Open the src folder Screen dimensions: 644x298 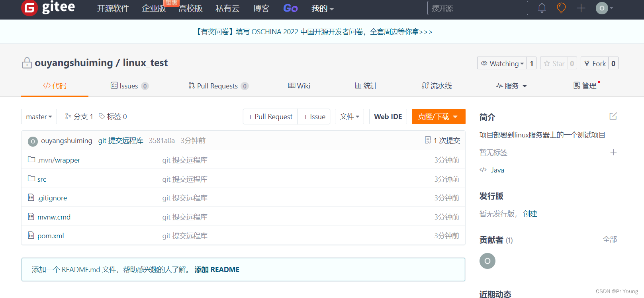pos(41,179)
